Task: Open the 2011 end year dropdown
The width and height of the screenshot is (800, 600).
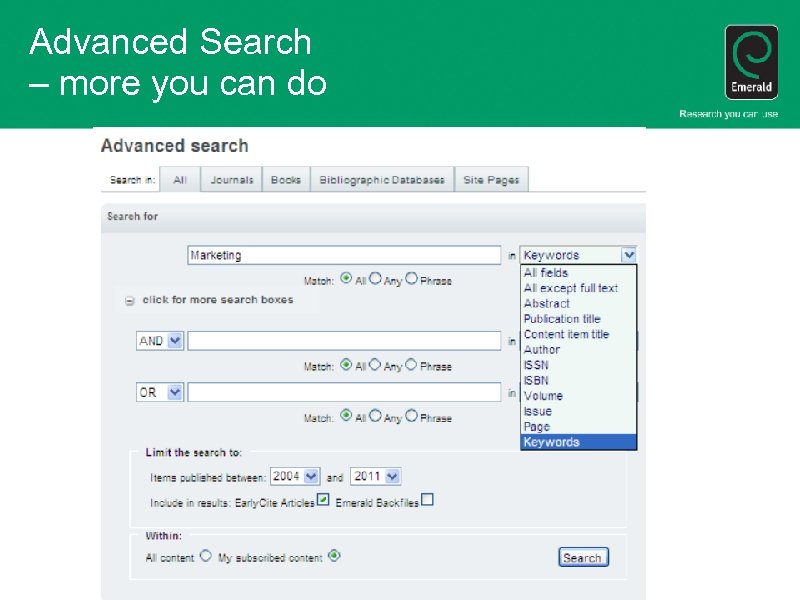Action: (x=392, y=475)
